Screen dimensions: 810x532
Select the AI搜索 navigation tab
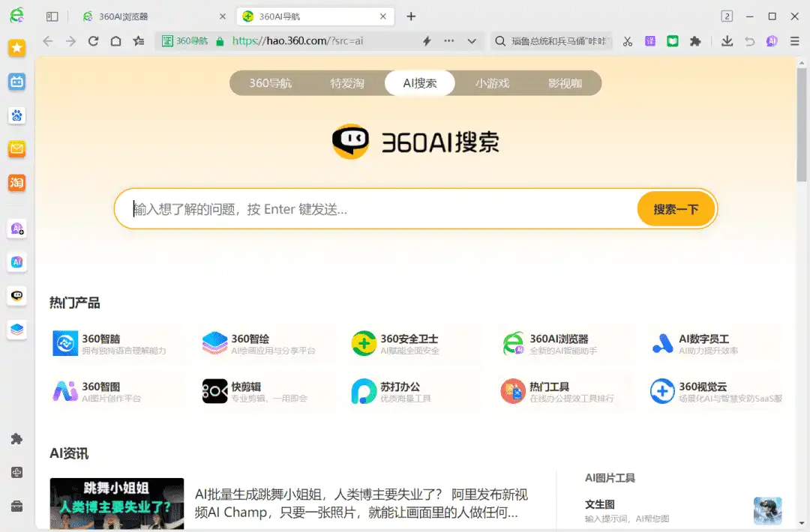(x=420, y=83)
